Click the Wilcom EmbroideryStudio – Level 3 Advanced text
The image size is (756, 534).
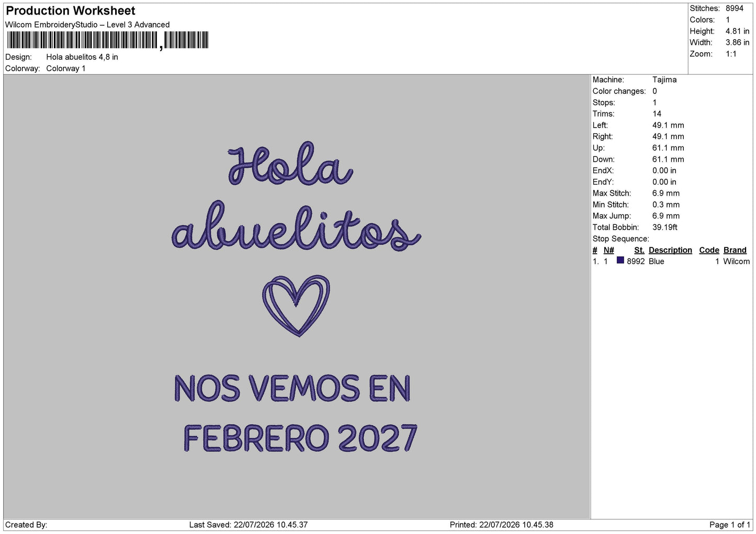(x=87, y=25)
